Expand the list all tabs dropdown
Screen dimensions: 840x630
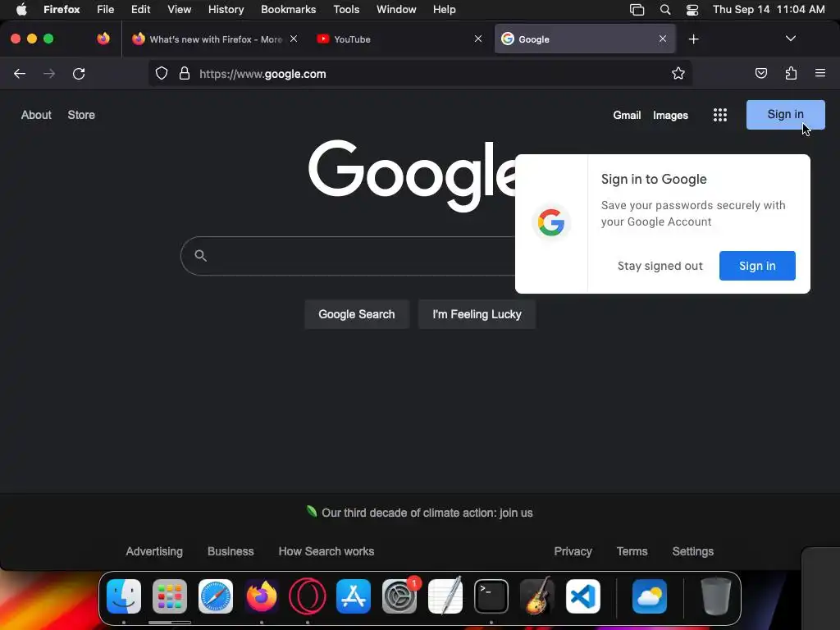pos(790,39)
